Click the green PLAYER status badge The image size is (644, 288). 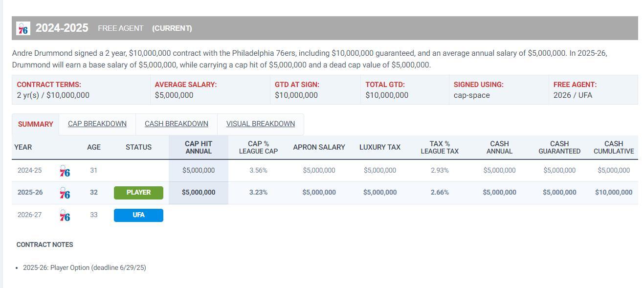click(138, 193)
